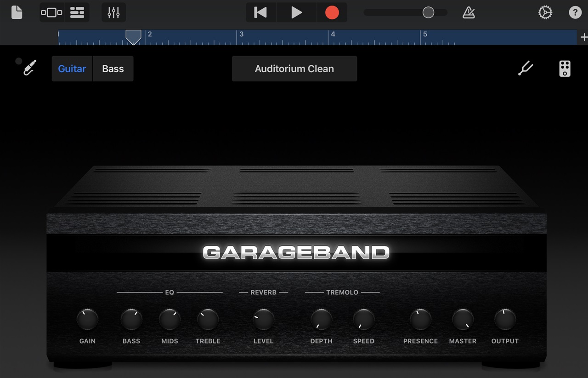Switch to Tracks view
The width and height of the screenshot is (588, 378).
point(77,12)
